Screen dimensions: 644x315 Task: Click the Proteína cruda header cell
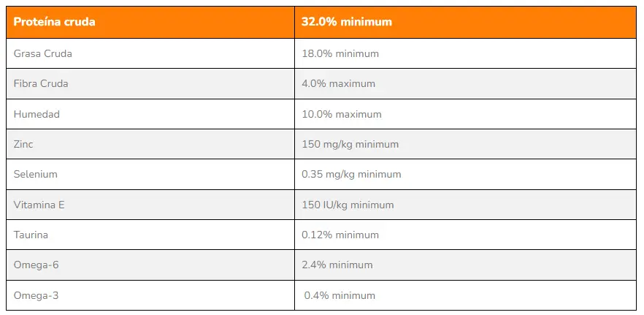click(x=55, y=22)
